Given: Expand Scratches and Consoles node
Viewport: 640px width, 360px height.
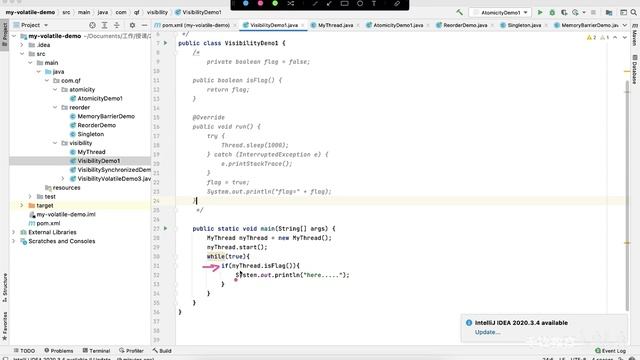Looking at the screenshot, I should pyautogui.click(x=14, y=241).
